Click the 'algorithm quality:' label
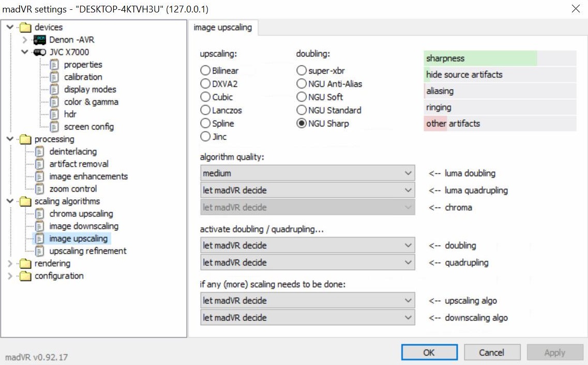588x365 pixels. (232, 157)
